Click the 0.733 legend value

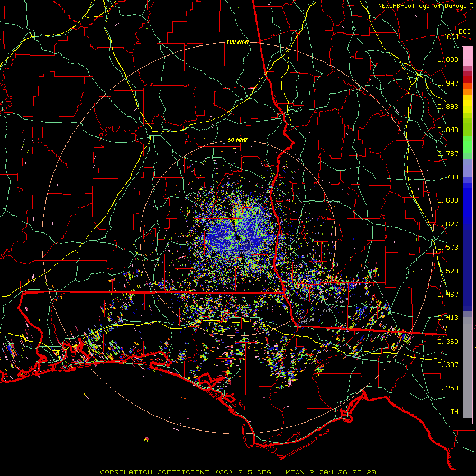448,177
